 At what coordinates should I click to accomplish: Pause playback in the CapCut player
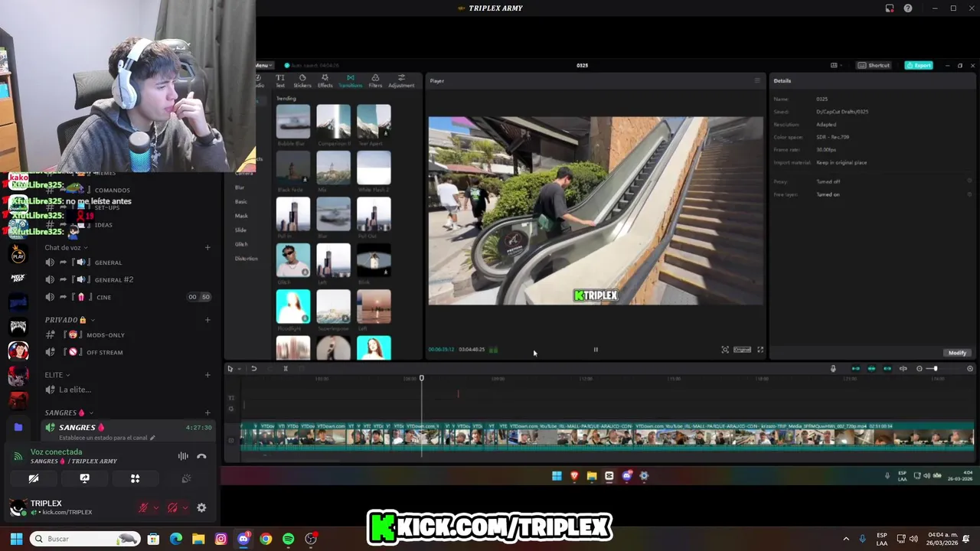596,350
